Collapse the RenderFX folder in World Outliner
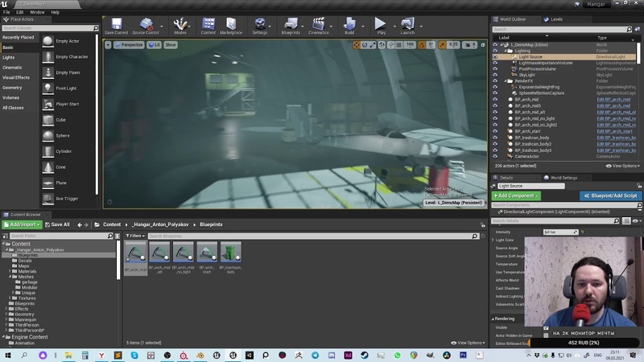 [506, 81]
